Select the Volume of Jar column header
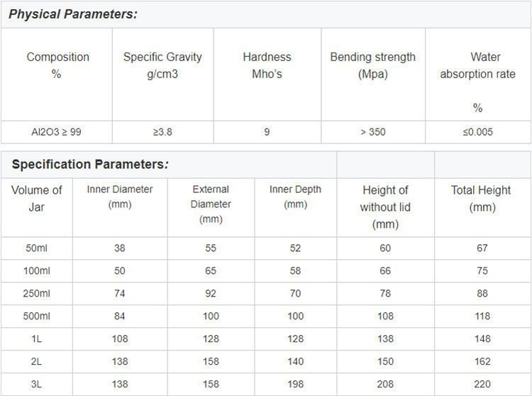The image size is (532, 396). pyautogui.click(x=37, y=199)
